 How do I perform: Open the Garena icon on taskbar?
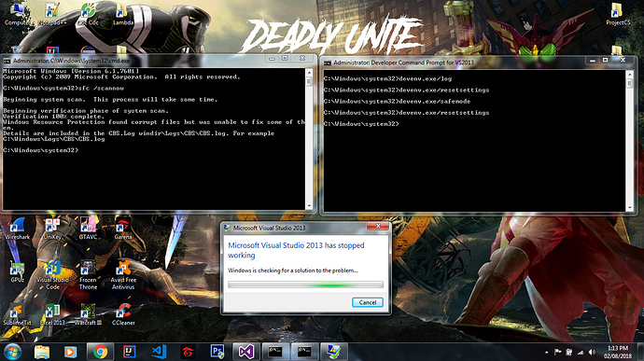point(189,352)
